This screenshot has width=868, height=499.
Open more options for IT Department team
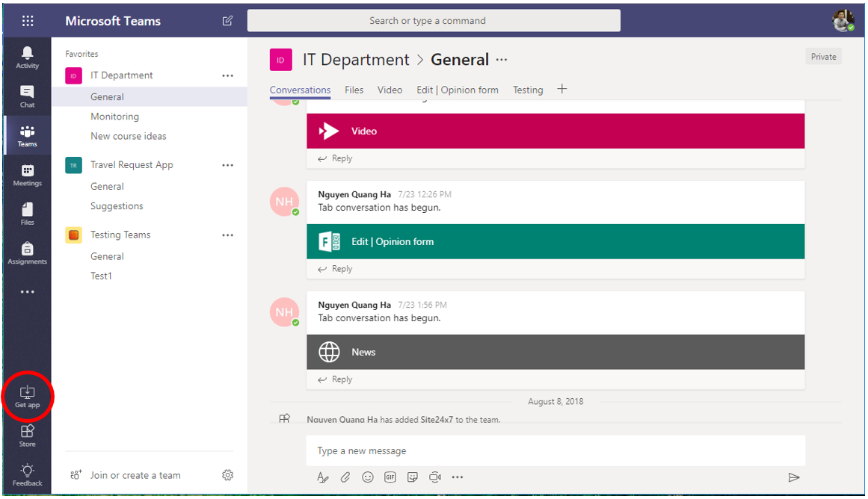pos(227,75)
